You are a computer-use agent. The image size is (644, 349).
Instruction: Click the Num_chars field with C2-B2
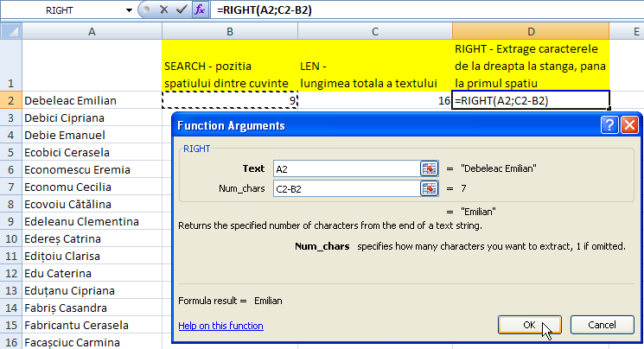tap(347, 189)
